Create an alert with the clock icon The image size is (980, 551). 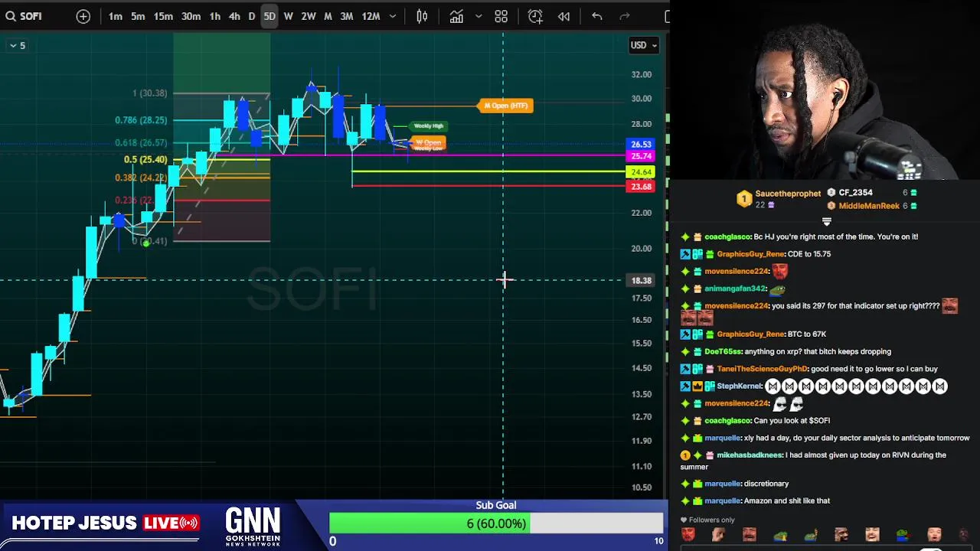pyautogui.click(x=535, y=16)
